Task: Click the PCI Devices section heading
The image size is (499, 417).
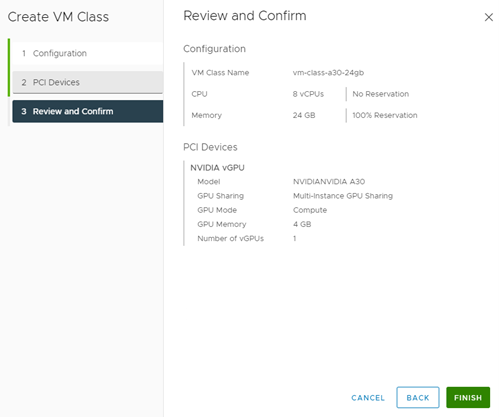Action: click(x=210, y=147)
